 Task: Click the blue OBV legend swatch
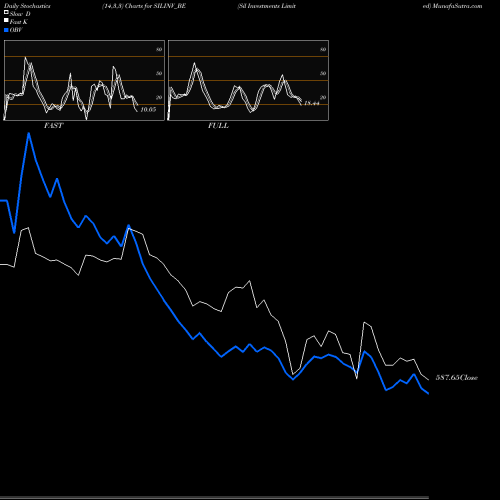(6, 30)
